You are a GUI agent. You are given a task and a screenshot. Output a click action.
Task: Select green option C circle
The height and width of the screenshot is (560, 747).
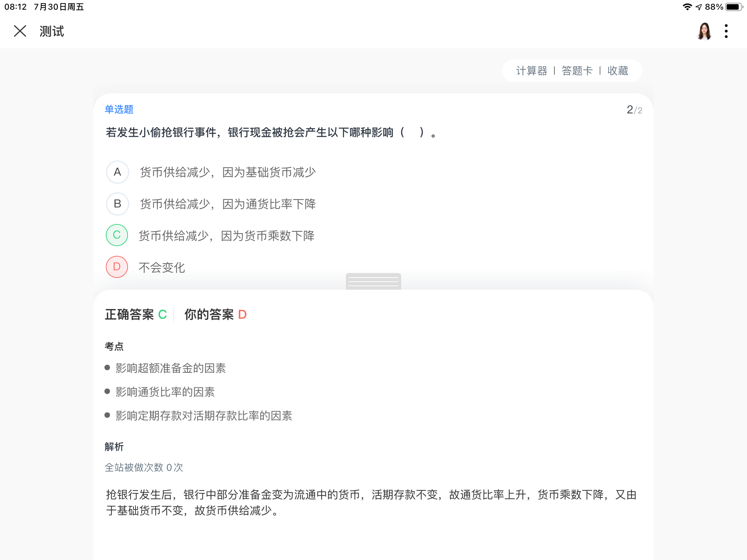pos(117,235)
